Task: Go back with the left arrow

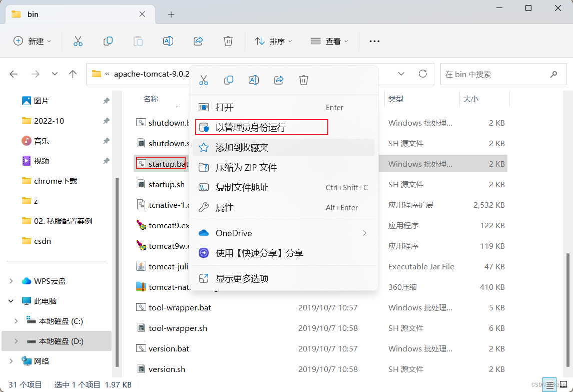Action: pyautogui.click(x=14, y=74)
